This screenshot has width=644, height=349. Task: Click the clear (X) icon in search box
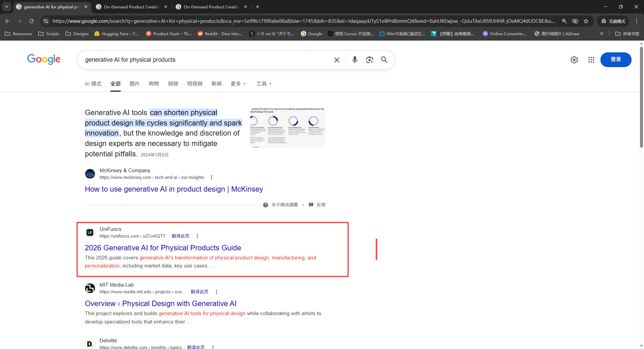point(337,60)
